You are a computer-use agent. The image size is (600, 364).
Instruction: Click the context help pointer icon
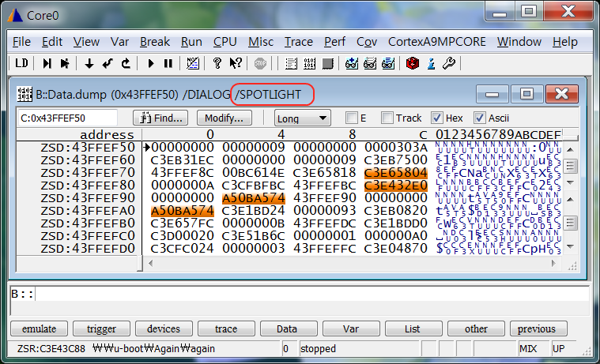(x=235, y=63)
